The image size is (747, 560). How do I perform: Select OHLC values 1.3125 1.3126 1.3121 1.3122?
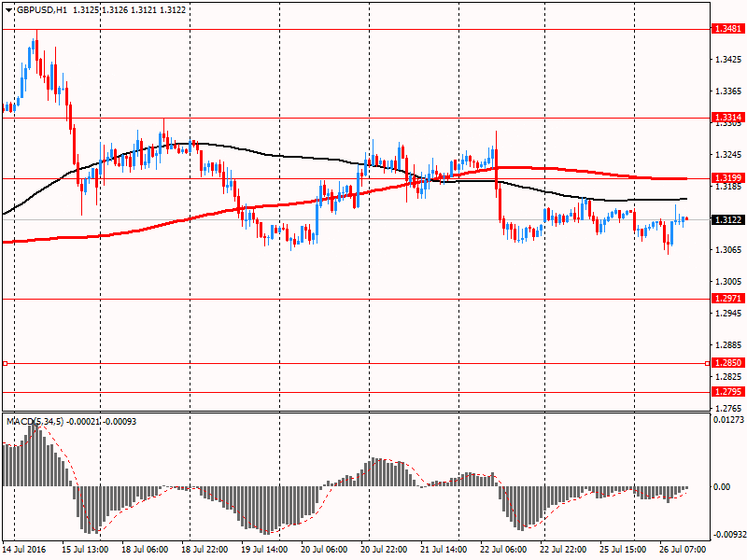coord(129,10)
